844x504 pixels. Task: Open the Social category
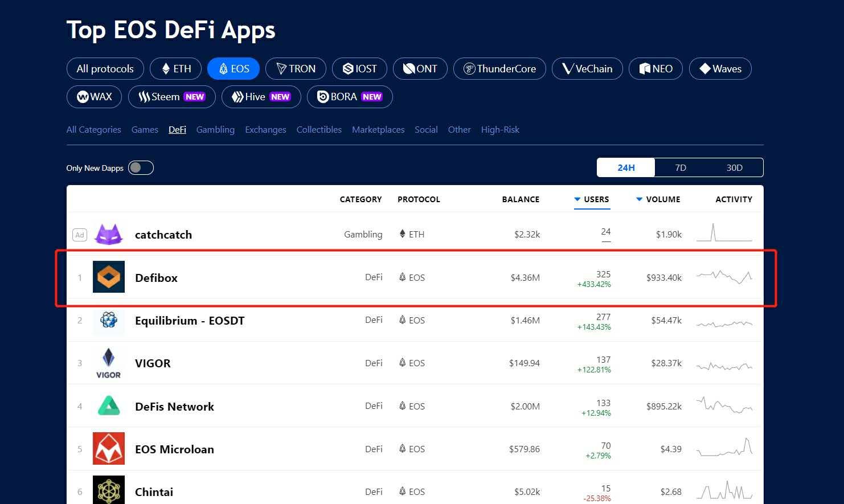pyautogui.click(x=426, y=129)
